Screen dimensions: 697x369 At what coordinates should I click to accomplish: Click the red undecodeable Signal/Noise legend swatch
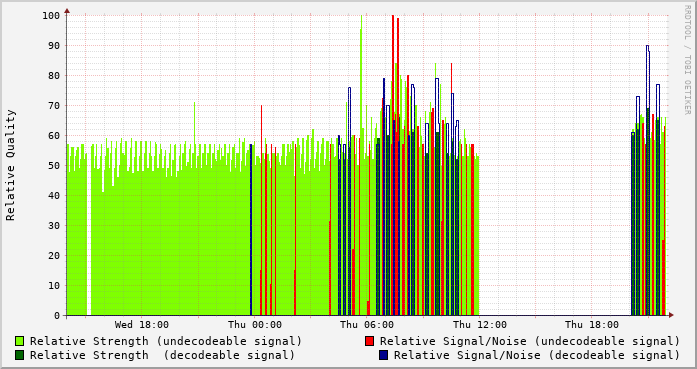tap(369, 341)
